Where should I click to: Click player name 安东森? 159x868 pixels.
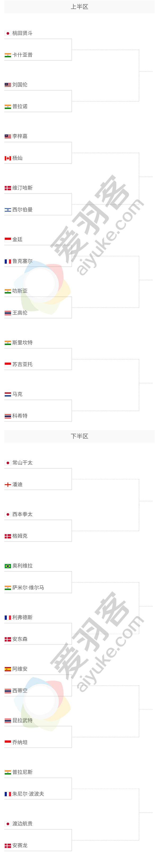[x=20, y=639]
